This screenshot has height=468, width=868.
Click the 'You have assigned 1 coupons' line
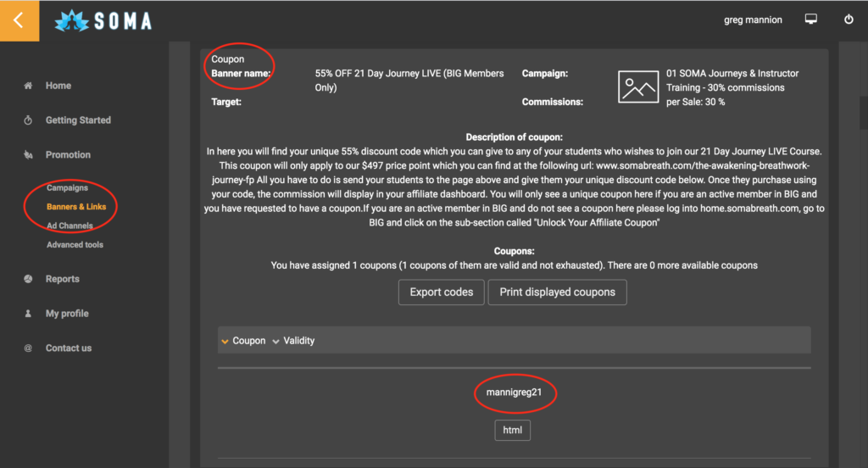tap(514, 265)
